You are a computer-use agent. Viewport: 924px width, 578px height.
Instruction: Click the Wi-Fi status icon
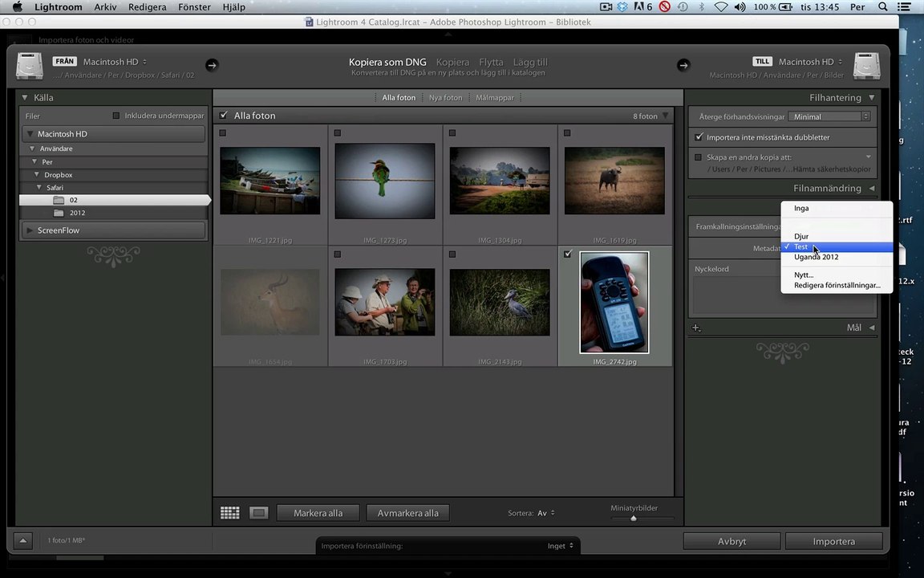tap(720, 7)
